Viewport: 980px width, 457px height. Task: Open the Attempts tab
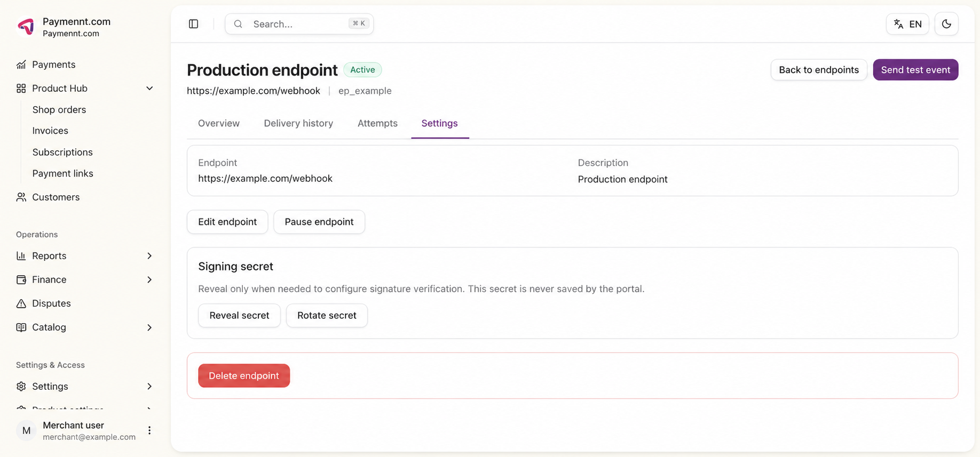coord(377,123)
